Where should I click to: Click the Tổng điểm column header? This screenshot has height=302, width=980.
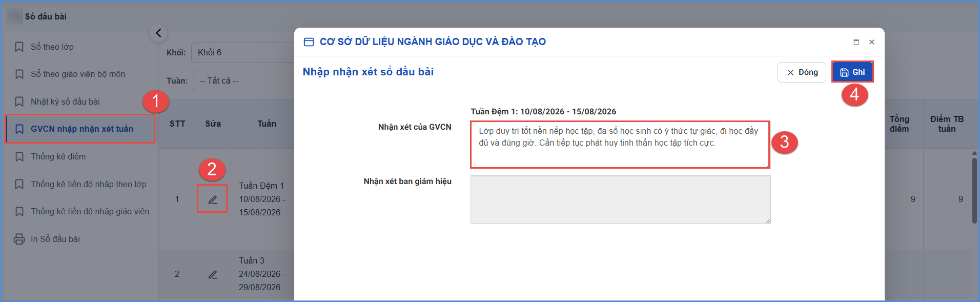click(x=899, y=124)
